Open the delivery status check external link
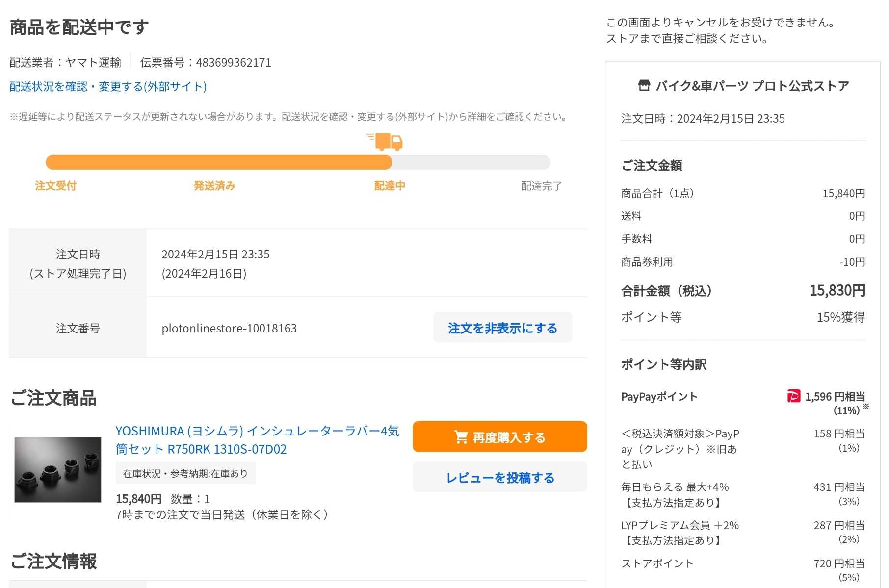The image size is (889, 588). [108, 87]
